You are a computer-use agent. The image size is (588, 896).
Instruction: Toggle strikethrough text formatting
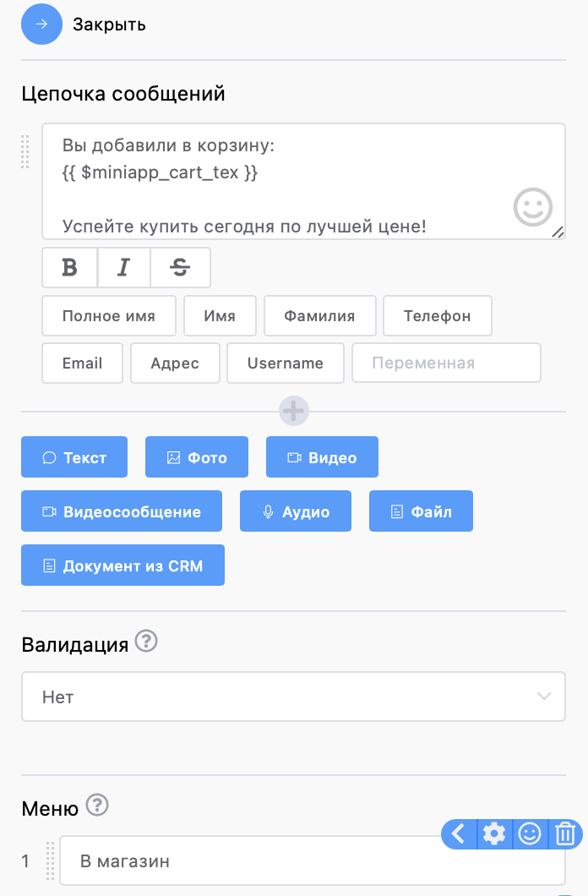tap(180, 268)
